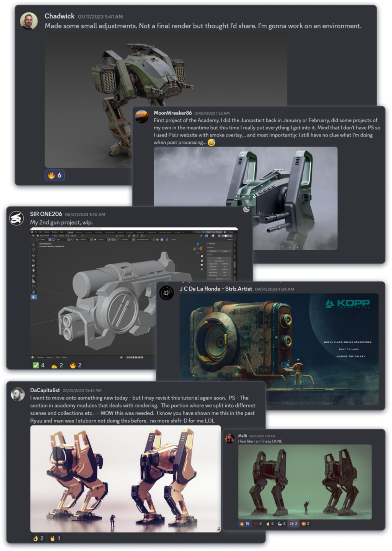Open the Render menu in Blender
This screenshot has width=392, height=551.
[47, 232]
